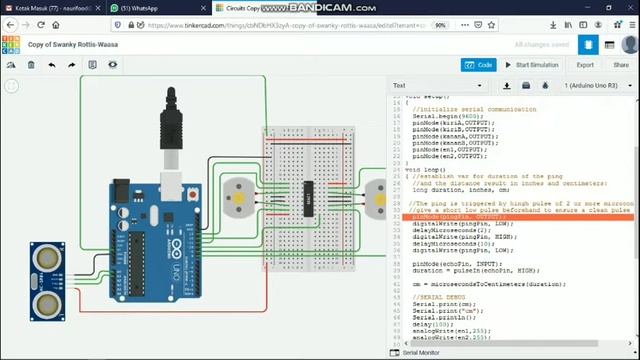
Task: Rotate the selected component
Action: click(x=11, y=65)
